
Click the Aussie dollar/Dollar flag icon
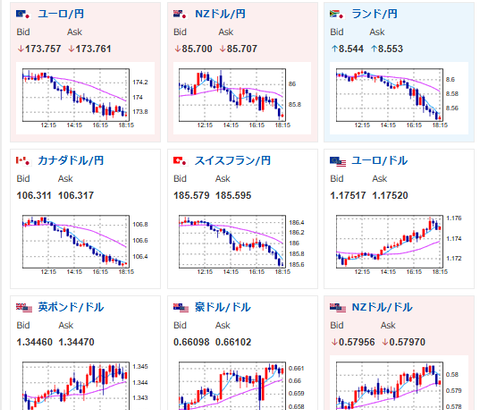pyautogui.click(x=181, y=308)
